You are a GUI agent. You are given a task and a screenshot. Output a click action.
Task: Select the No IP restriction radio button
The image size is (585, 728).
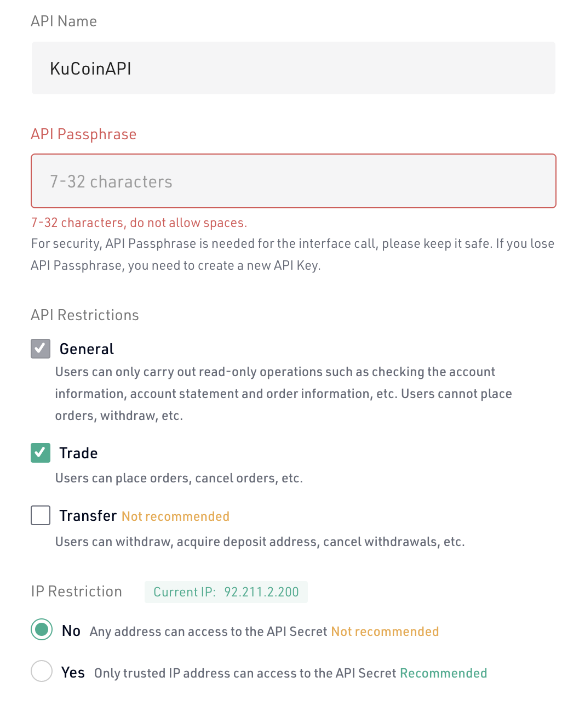(42, 629)
